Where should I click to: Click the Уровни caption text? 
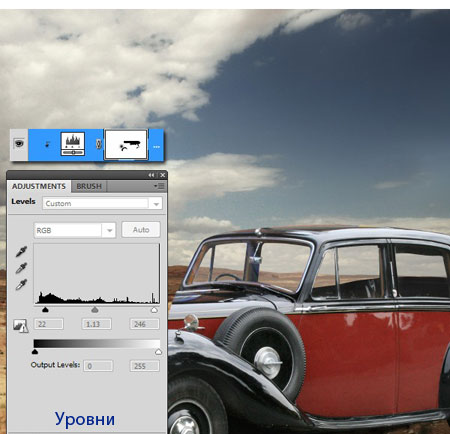[x=85, y=419]
